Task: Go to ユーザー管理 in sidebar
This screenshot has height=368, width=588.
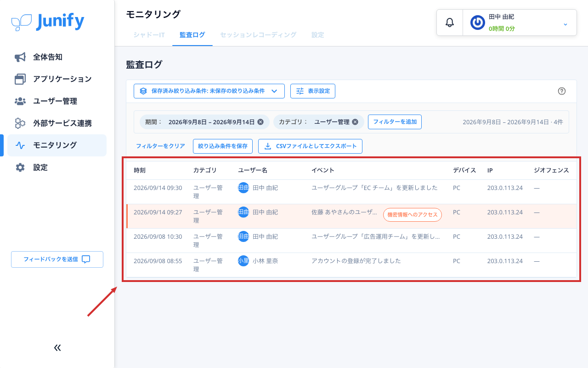Action: click(57, 101)
